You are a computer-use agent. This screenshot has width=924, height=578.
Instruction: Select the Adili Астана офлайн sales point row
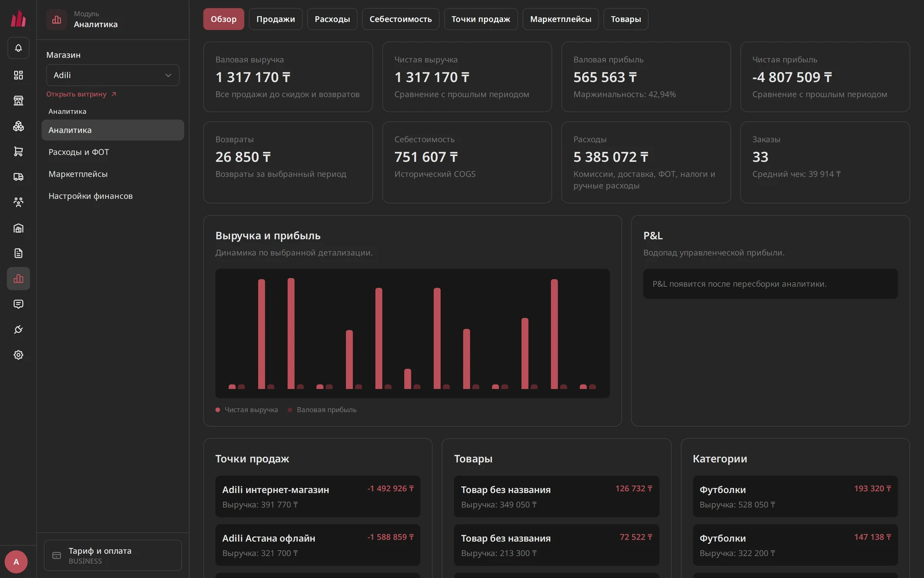pos(318,545)
